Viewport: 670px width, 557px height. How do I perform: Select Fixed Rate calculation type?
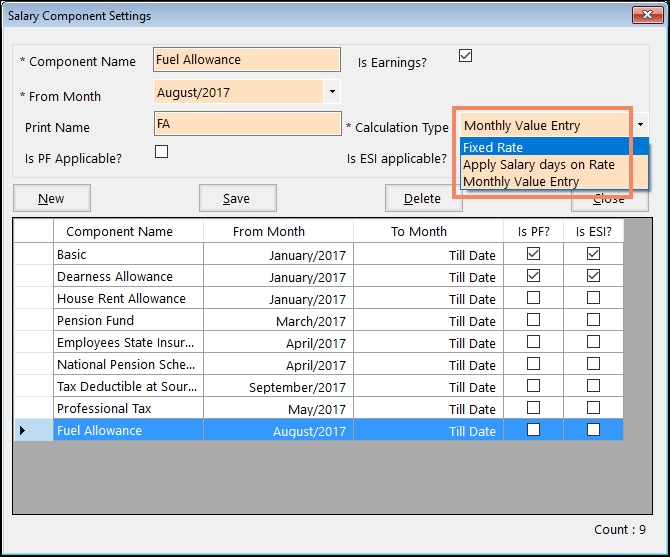coord(555,147)
